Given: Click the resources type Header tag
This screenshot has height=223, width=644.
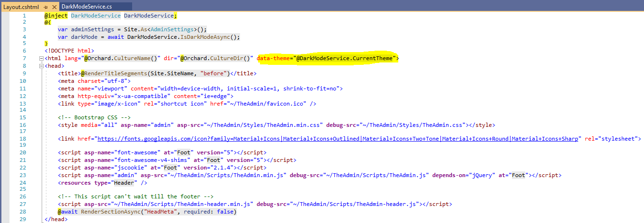Looking at the screenshot, I should pyautogui.click(x=103, y=182).
